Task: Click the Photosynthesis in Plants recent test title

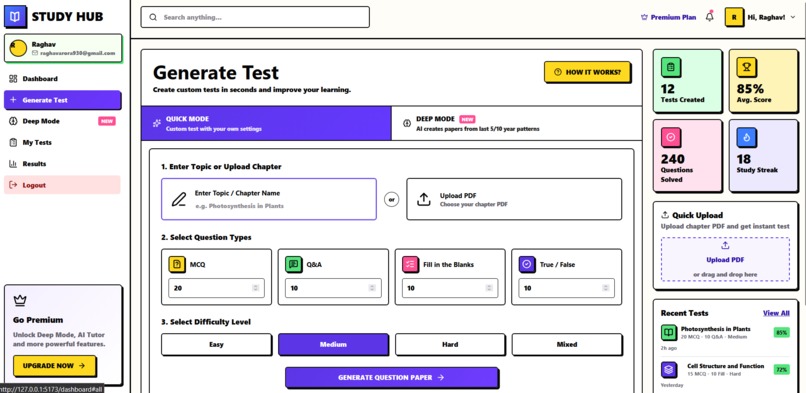Action: click(x=716, y=329)
